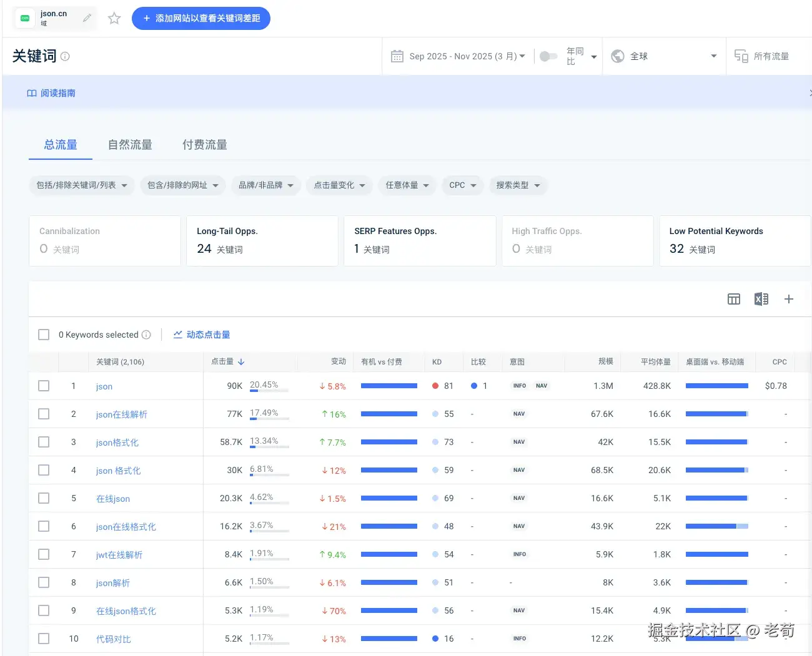Sort by 点击量 descending arrow
This screenshot has width=812, height=656.
241,362
